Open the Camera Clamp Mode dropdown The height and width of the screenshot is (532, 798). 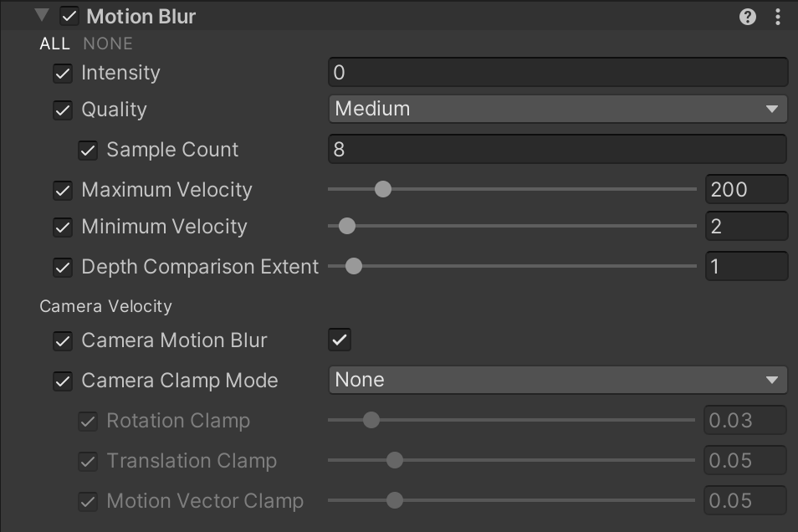[558, 380]
